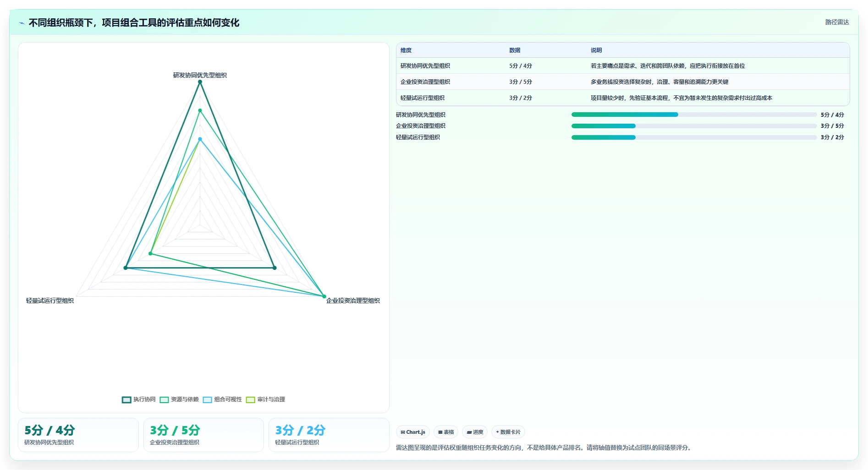
Task: Click the 3分 / 5分 table cell
Action: 521,82
